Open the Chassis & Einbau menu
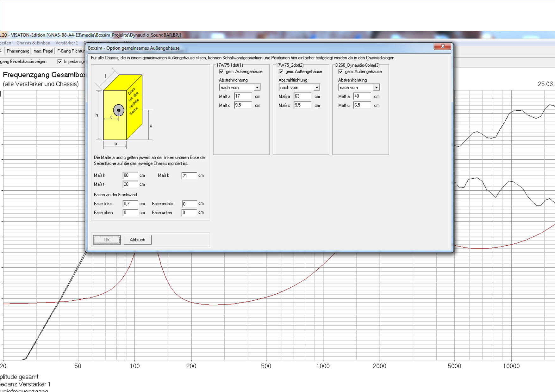Image resolution: width=555 pixels, height=392 pixels. [x=33, y=43]
